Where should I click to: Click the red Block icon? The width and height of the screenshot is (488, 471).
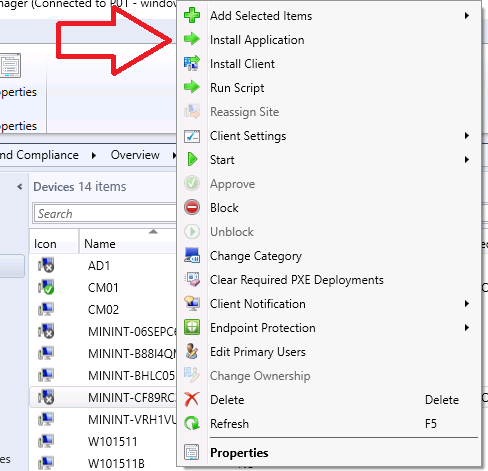[192, 207]
